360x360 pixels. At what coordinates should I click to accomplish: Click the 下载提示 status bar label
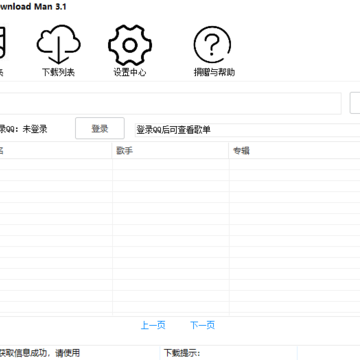coord(182,353)
